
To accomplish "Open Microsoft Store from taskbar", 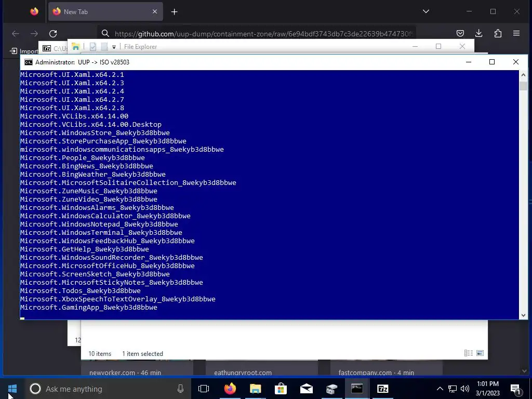I will (x=281, y=389).
